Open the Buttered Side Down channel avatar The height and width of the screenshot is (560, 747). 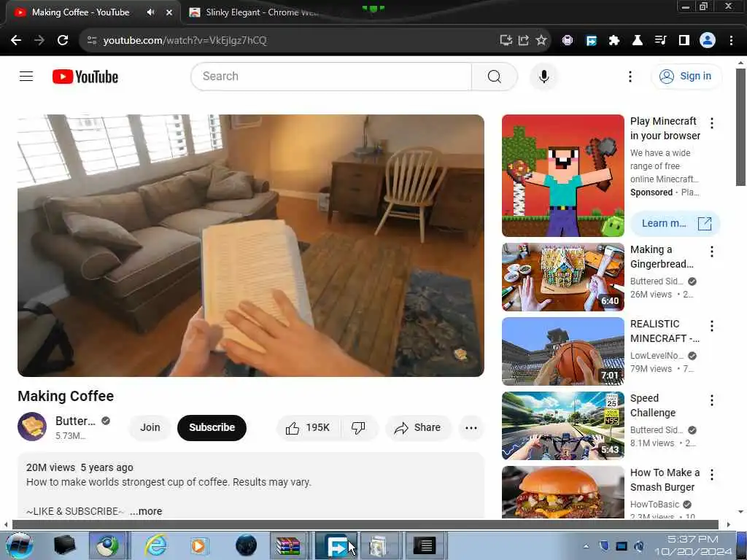[32, 427]
